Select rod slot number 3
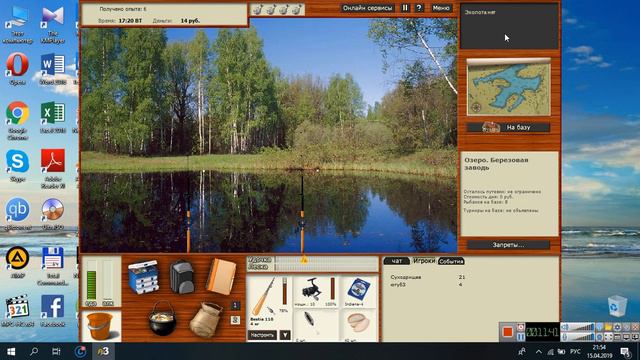Screen dimensions: 640x360 coord(235,320)
